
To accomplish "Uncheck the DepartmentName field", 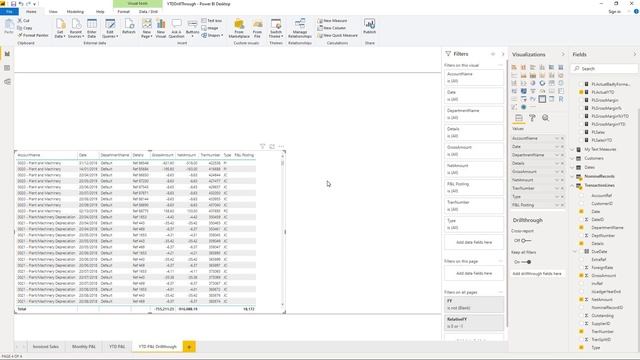I will coord(581,227).
